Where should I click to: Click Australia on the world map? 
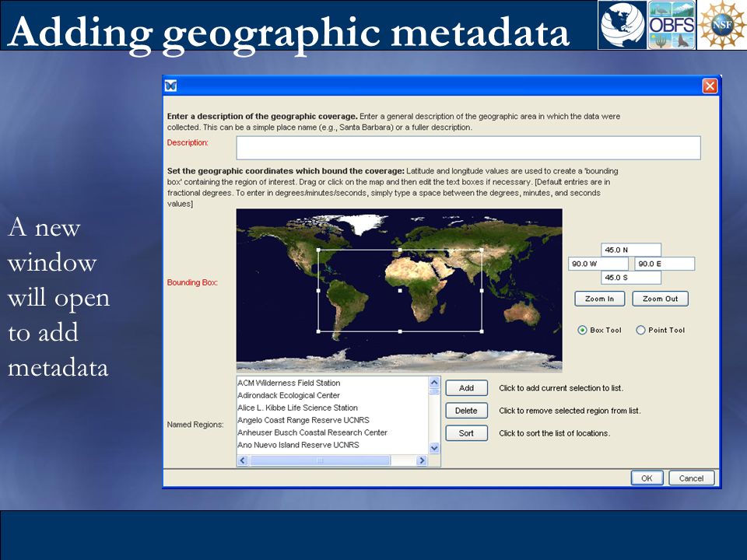pyautogui.click(x=523, y=313)
